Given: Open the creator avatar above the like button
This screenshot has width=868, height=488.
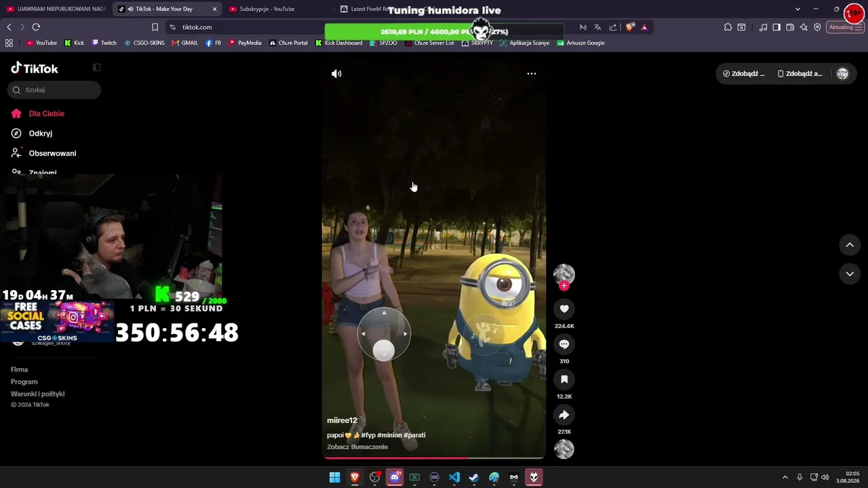Looking at the screenshot, I should coord(564,274).
